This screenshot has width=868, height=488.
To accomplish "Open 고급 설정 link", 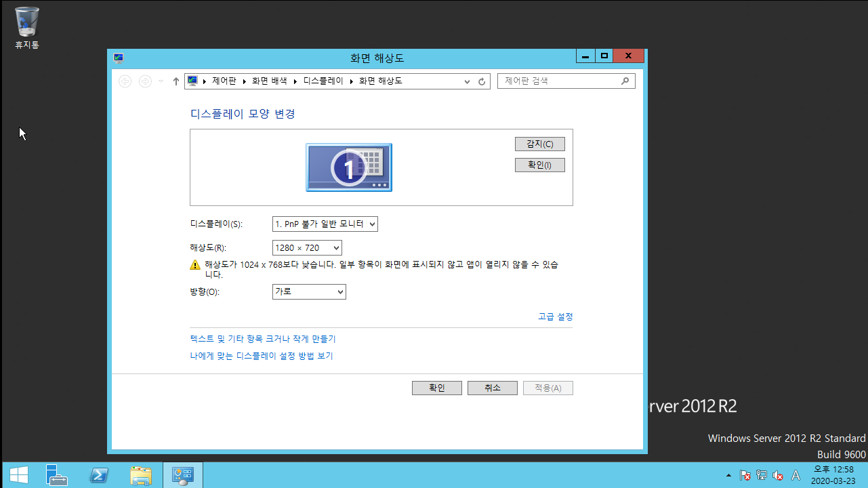I will pyautogui.click(x=556, y=317).
